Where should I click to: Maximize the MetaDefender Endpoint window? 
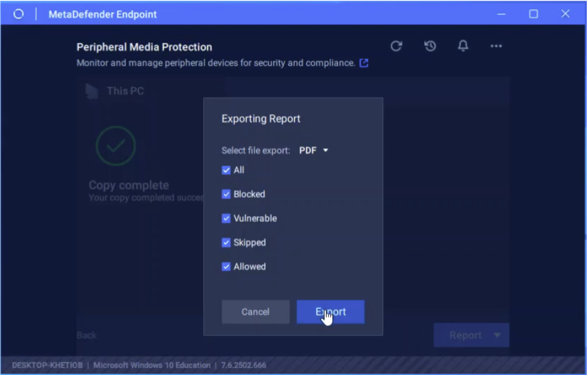(533, 14)
